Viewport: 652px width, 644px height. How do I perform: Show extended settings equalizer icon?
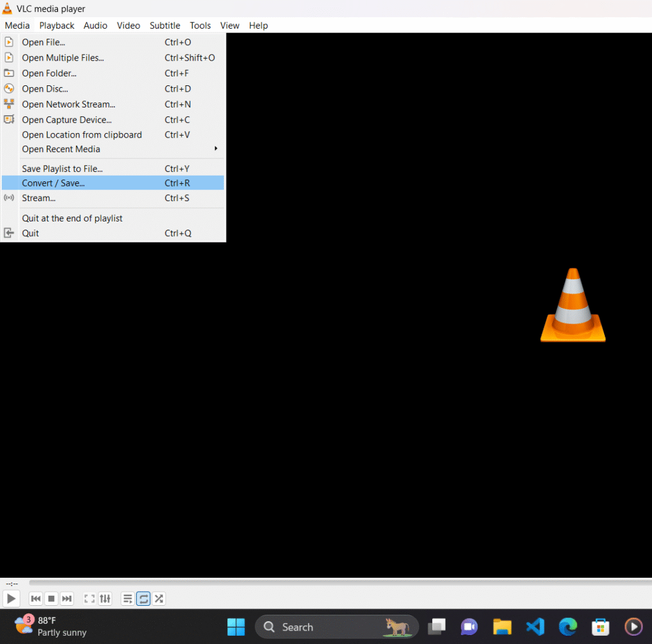[105, 599]
